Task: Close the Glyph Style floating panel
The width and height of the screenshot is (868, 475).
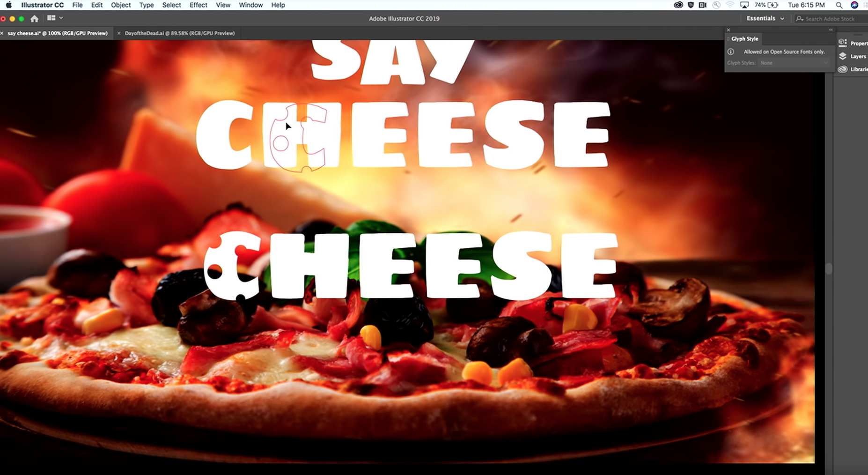Action: 728,30
